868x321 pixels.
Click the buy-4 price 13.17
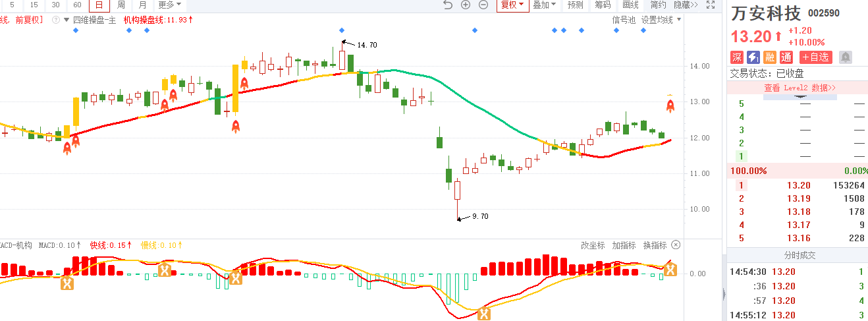799,225
